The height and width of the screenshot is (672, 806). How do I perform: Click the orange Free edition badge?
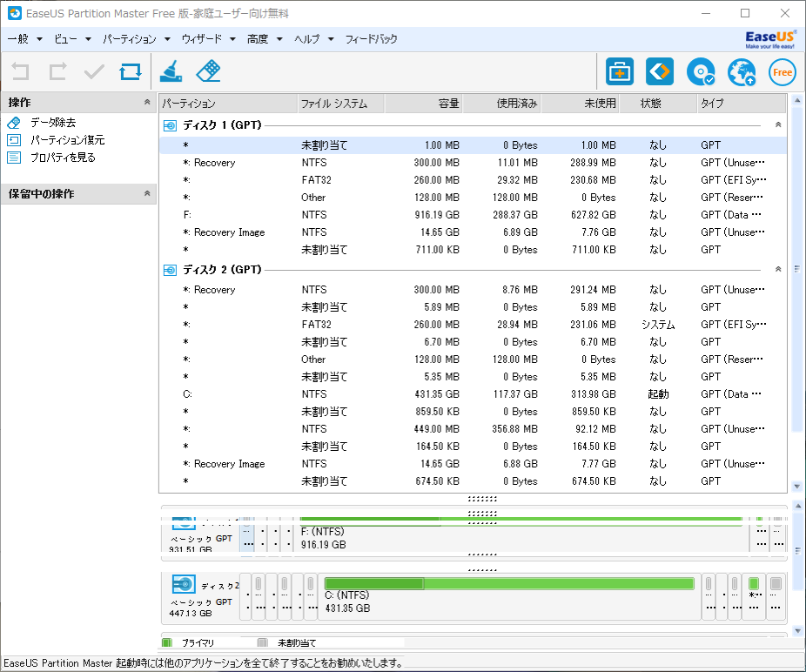[x=782, y=72]
